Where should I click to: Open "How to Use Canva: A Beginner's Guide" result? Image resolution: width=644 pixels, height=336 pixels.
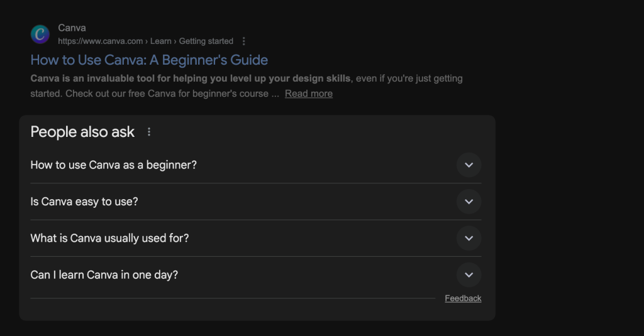pos(149,60)
